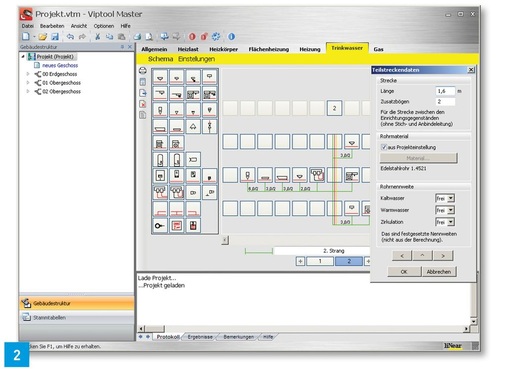The width and height of the screenshot is (506, 369).
Task: Toggle the 'aus Projekteinstellung' checkbox
Action: tap(384, 147)
